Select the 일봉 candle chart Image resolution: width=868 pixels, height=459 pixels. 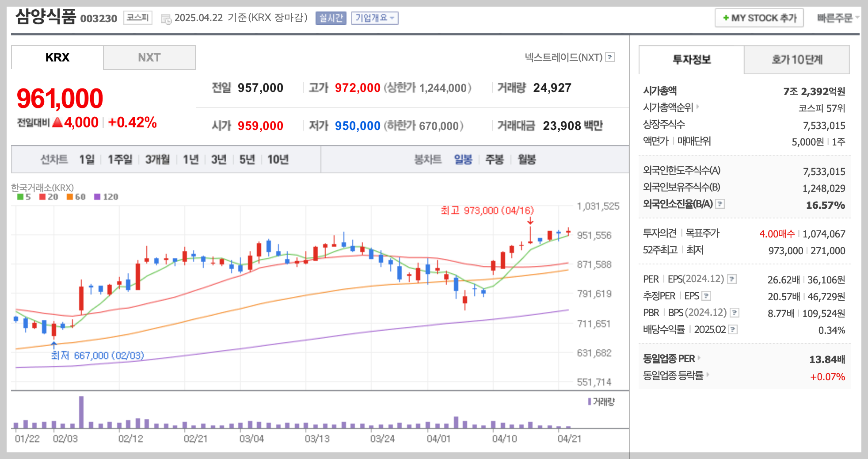click(463, 159)
